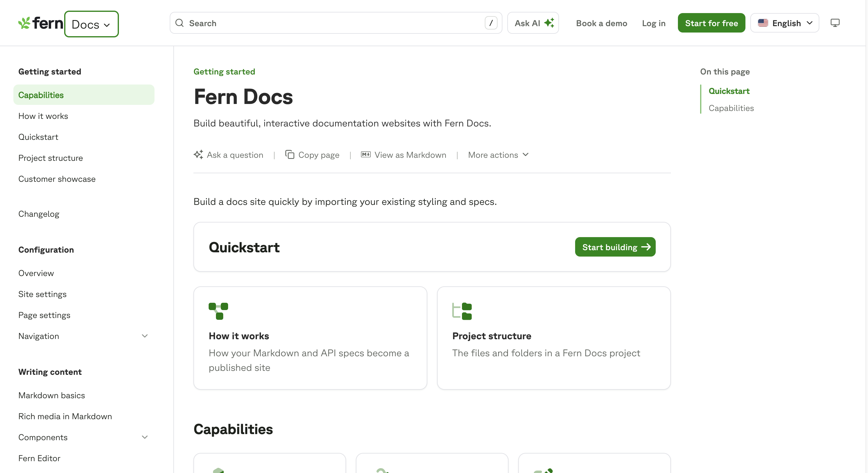Click the Project structure folder tree icon
The height and width of the screenshot is (473, 868).
[462, 311]
